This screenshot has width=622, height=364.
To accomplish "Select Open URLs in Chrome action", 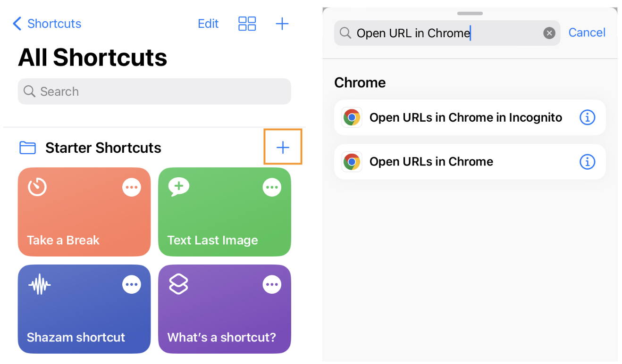I will 470,162.
